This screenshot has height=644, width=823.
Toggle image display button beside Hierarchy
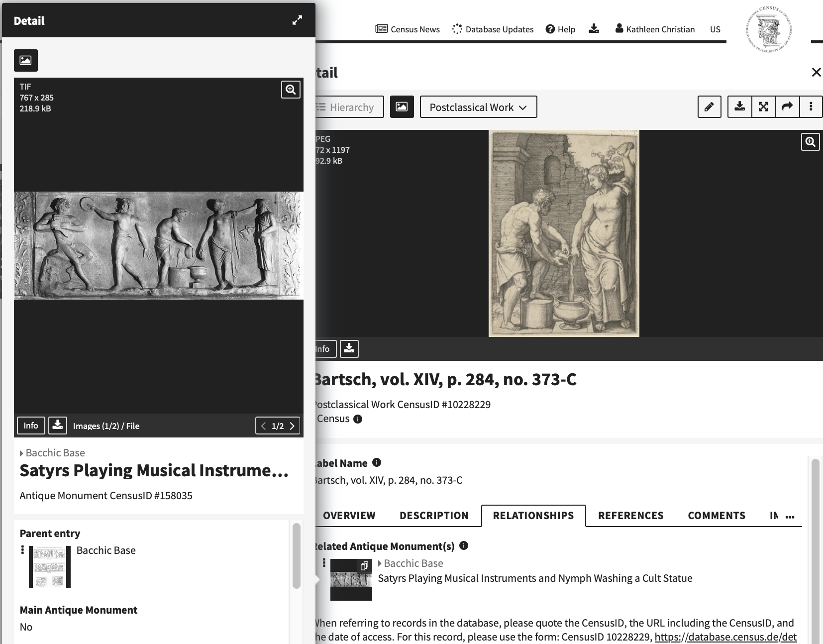pyautogui.click(x=402, y=107)
